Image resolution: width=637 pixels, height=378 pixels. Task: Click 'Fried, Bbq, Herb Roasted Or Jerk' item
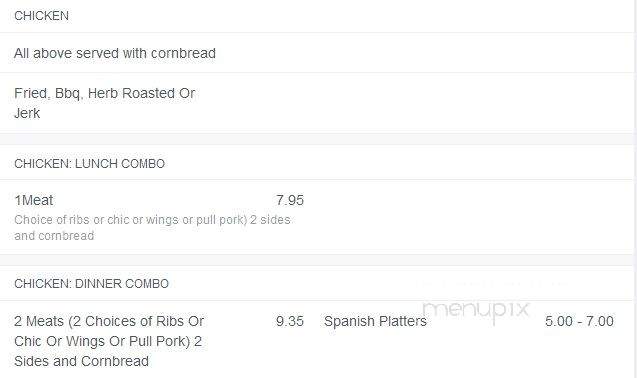point(105,103)
